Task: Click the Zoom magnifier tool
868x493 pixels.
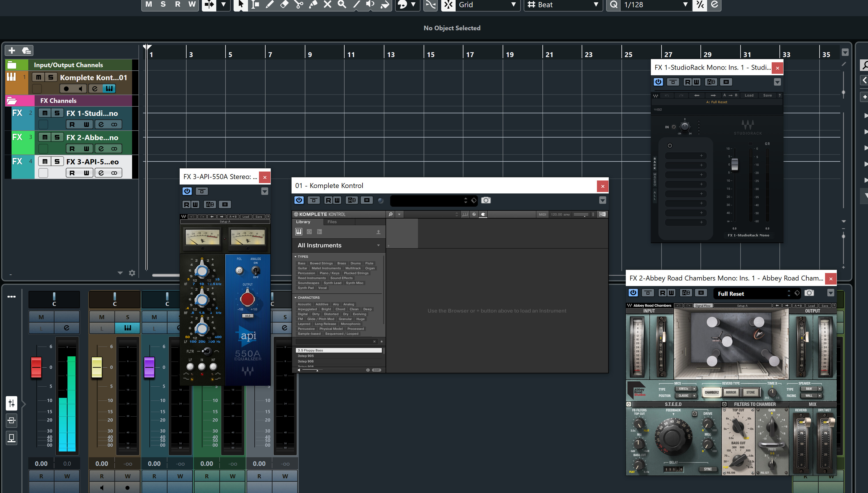Action: coord(342,4)
